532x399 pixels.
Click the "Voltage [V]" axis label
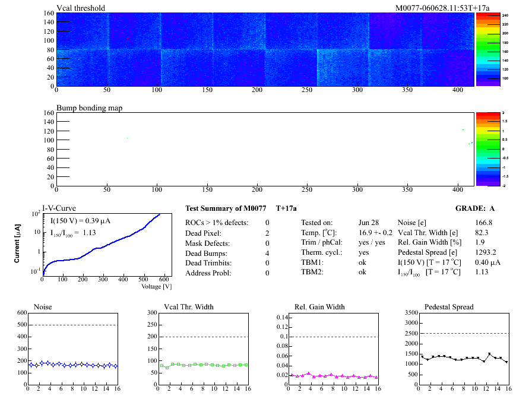point(156,286)
